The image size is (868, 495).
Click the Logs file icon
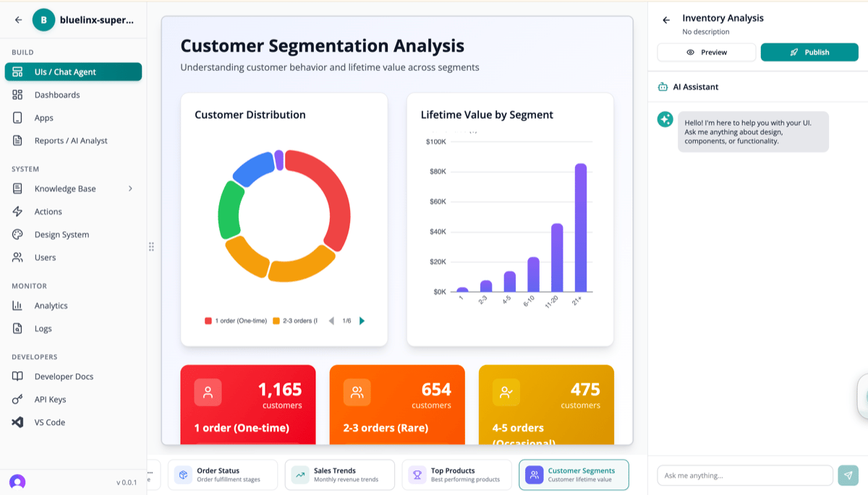pos(18,329)
